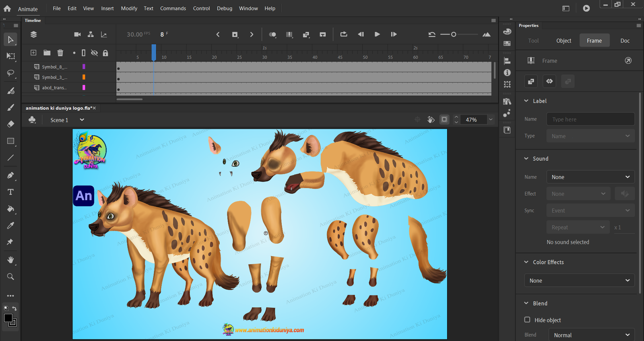
Task: Pick the Paint Bucket tool
Action: 11,209
